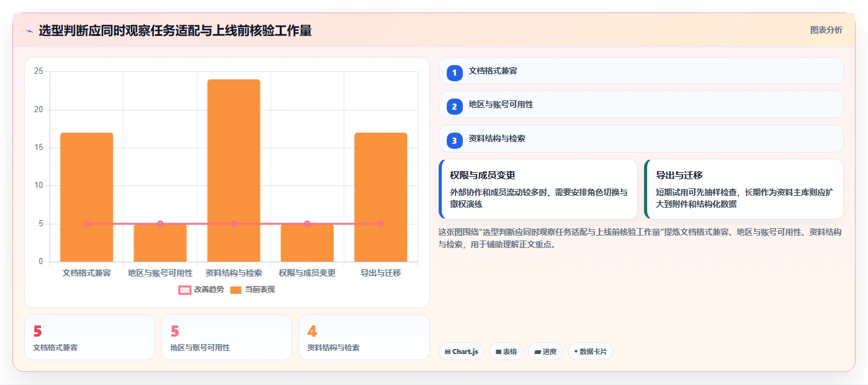868x385 pixels.
Task: Click description text 外部协作和成员流动较多时
Action: point(539,198)
